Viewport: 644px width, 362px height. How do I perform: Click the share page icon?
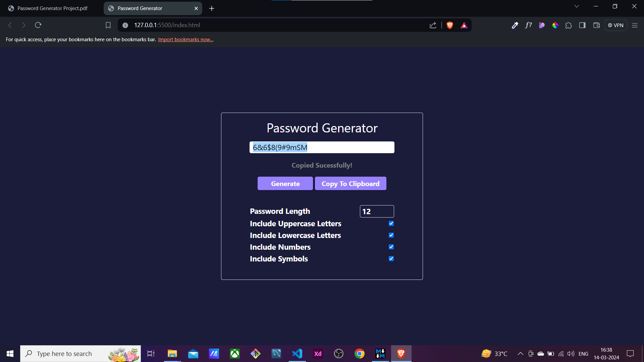[x=433, y=25]
